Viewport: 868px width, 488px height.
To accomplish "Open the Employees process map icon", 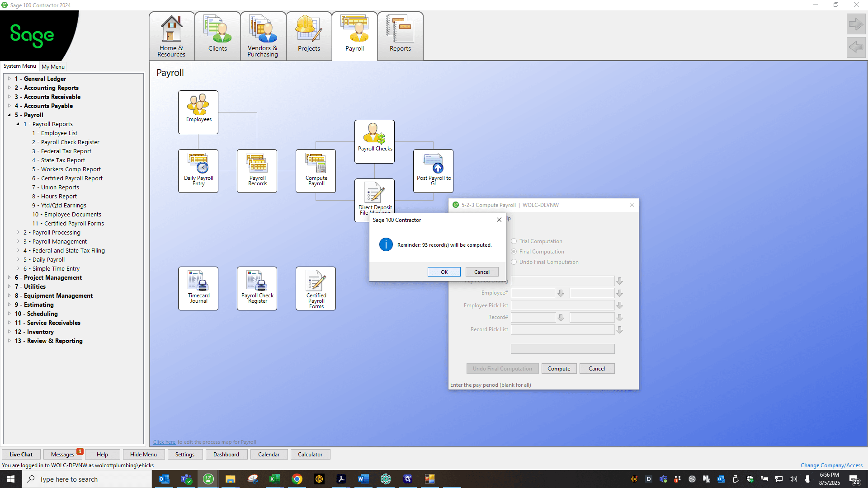I will tap(198, 112).
